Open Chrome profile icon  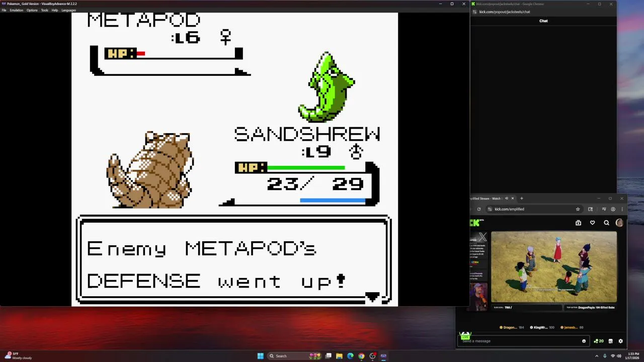(x=613, y=209)
